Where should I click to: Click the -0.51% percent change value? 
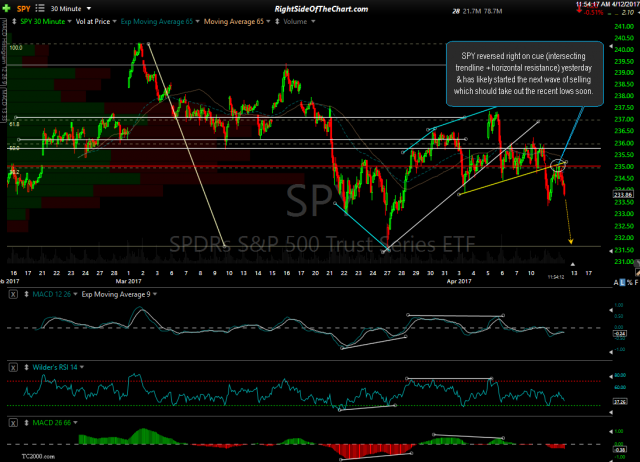point(593,13)
